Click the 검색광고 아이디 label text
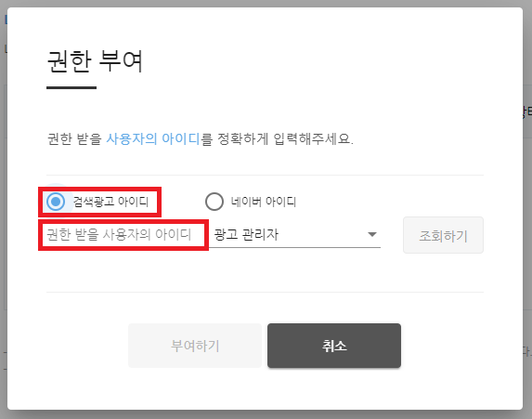This screenshot has height=419, width=532. coord(110,202)
